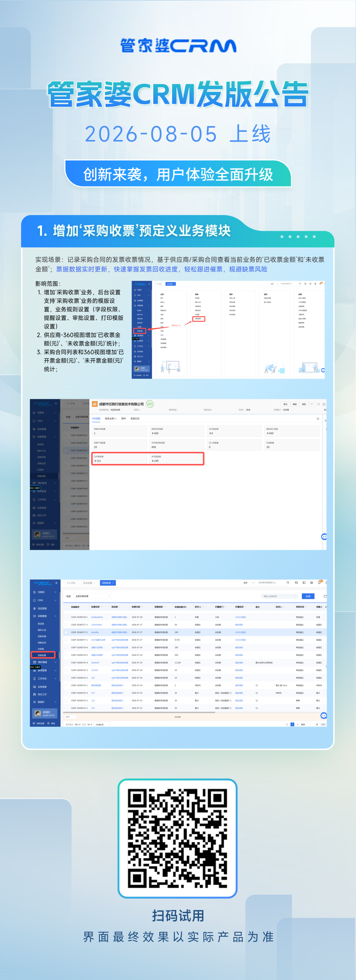Expand 工作手机 sidebar group in list screenshot

[55, 679]
